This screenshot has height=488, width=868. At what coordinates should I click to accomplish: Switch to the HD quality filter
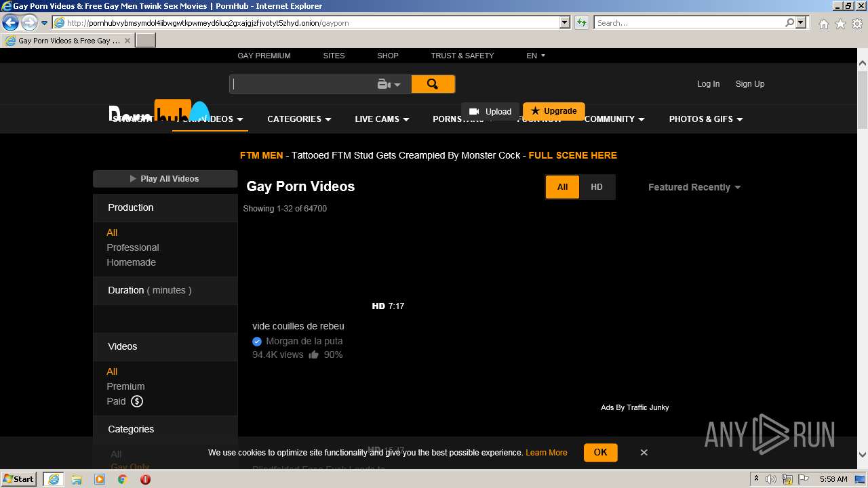tap(597, 187)
